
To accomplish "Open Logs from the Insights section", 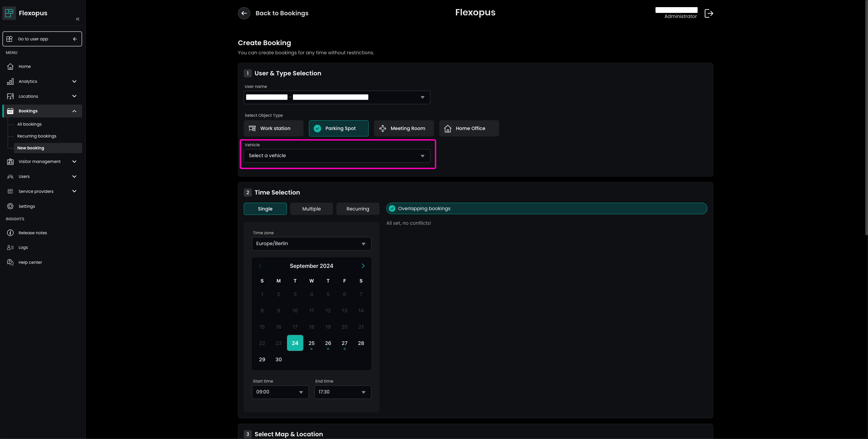I will 23,248.
